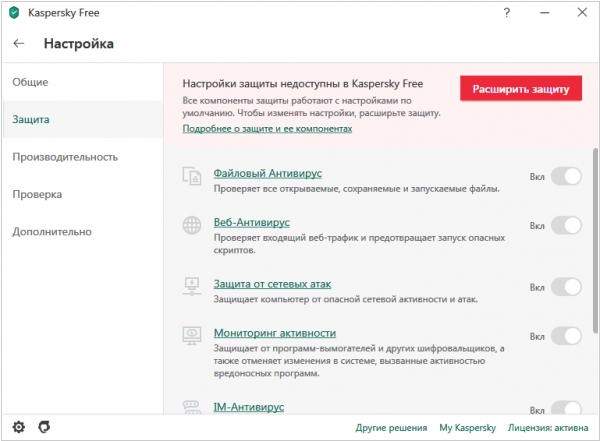Click Лицензия: активна link
Viewport: 600px width, 441px height.
[548, 428]
